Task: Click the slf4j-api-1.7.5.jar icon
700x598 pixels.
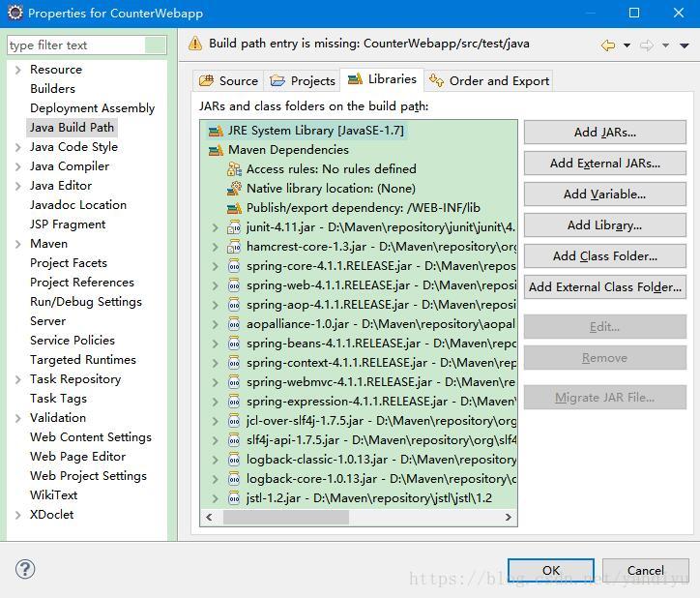Action: click(x=234, y=440)
